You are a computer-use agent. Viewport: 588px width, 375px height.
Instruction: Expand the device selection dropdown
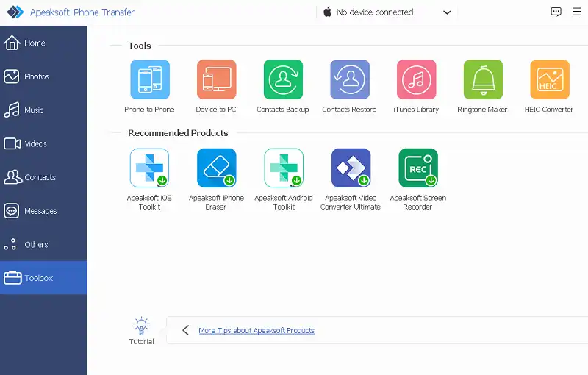click(447, 12)
